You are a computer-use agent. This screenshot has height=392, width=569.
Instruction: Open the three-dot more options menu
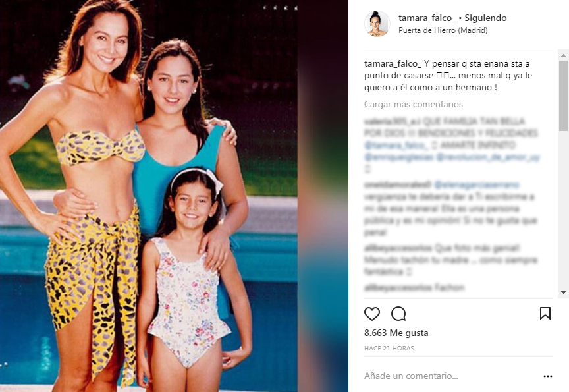547,376
